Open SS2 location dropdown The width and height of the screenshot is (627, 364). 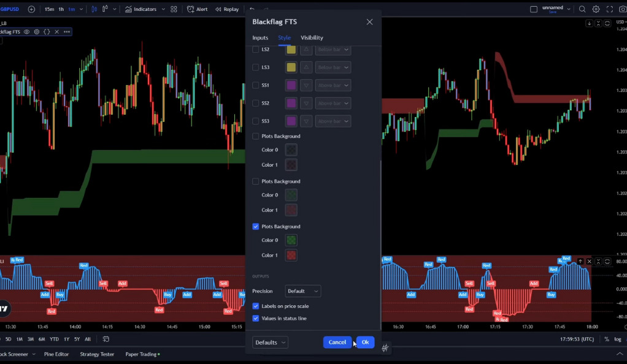(x=333, y=103)
